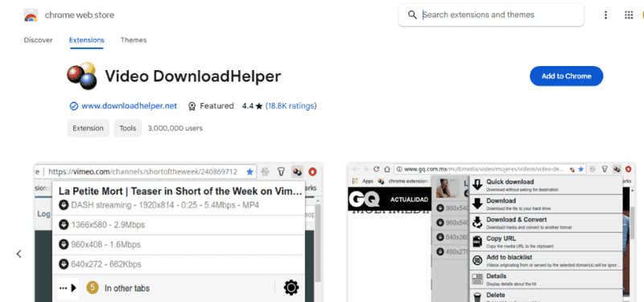Click the Video DownloadHelper three-balls logo
The image size is (644, 302).
point(82,76)
